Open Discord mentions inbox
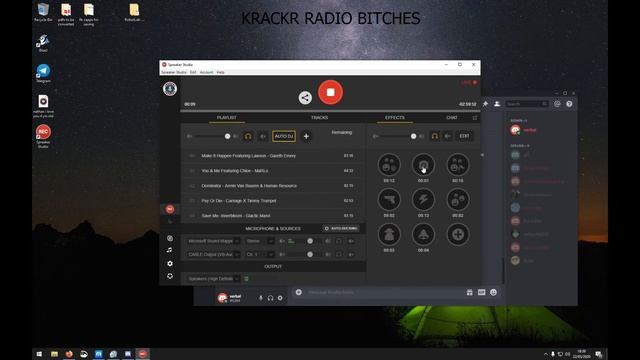640x360 pixels. pyautogui.click(x=557, y=104)
